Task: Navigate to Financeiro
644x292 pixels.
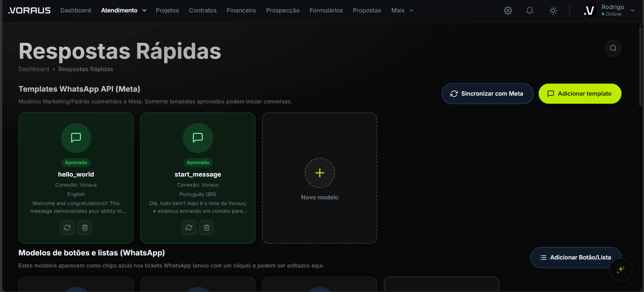Action: 241,10
